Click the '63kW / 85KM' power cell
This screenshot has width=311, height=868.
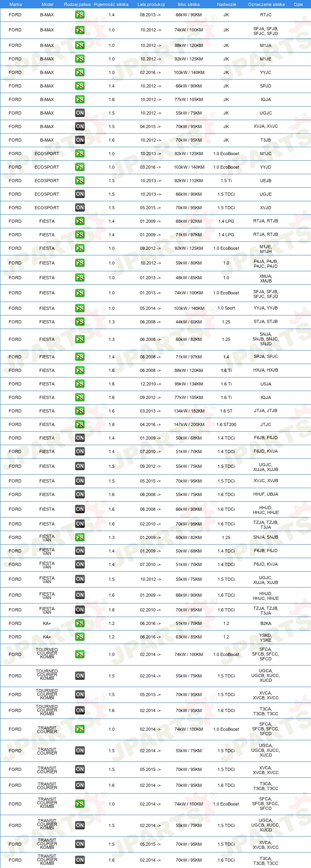pyautogui.click(x=189, y=637)
